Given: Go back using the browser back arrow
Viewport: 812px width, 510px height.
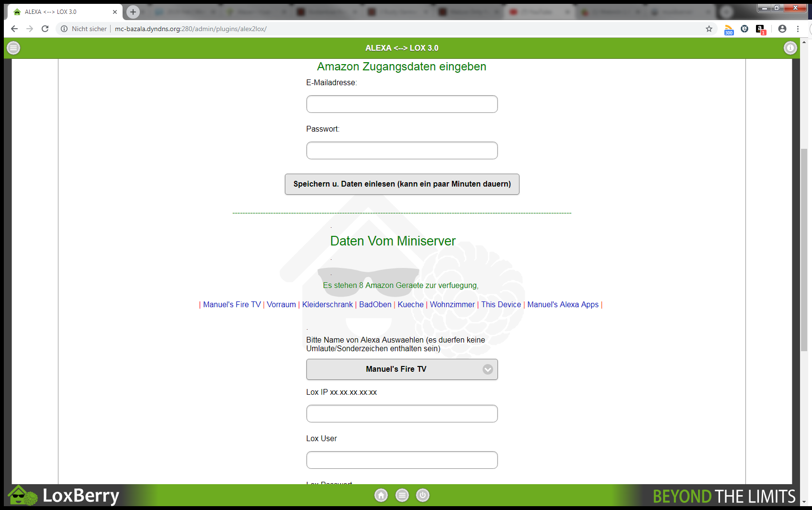Looking at the screenshot, I should [x=14, y=29].
